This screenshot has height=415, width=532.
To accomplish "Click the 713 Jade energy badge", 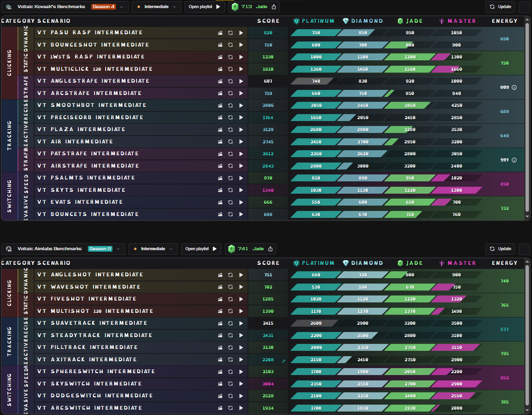I will coord(254,7).
